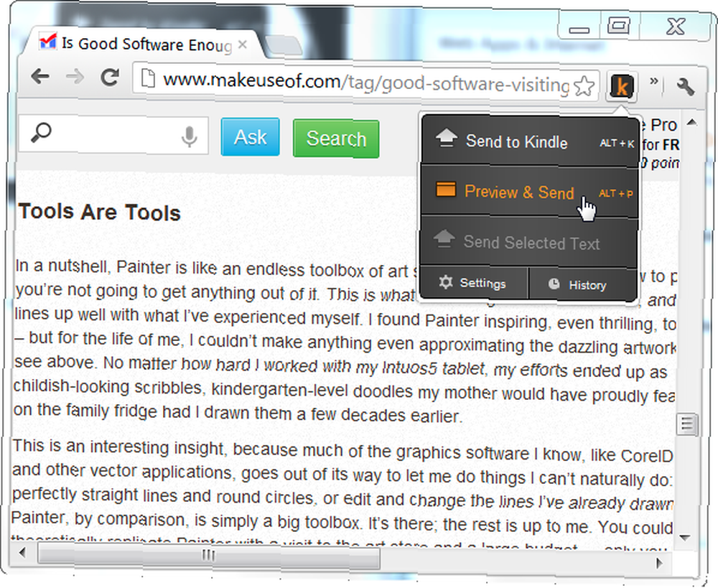Click the vertical scrollbar down arrow
This screenshot has height=588, width=718.
pos(686,537)
